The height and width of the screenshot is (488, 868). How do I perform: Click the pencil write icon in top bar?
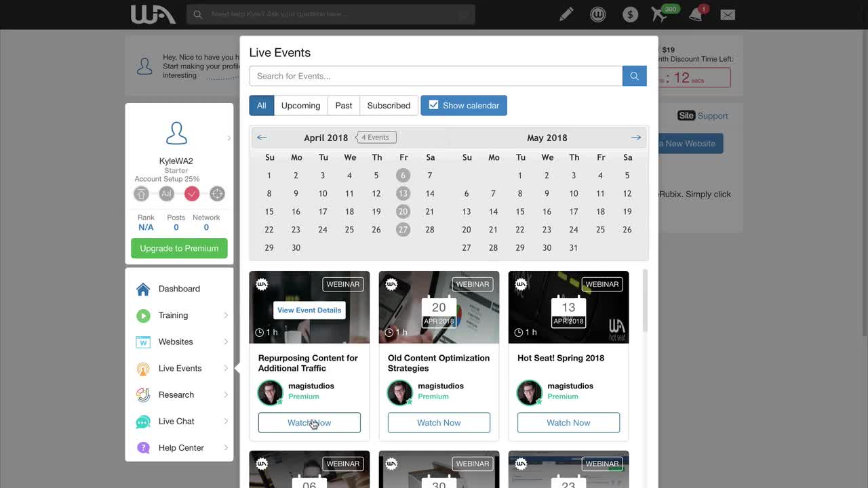click(566, 14)
